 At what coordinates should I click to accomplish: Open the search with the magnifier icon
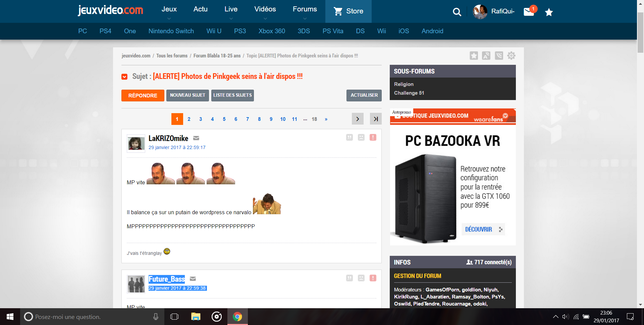click(x=457, y=11)
